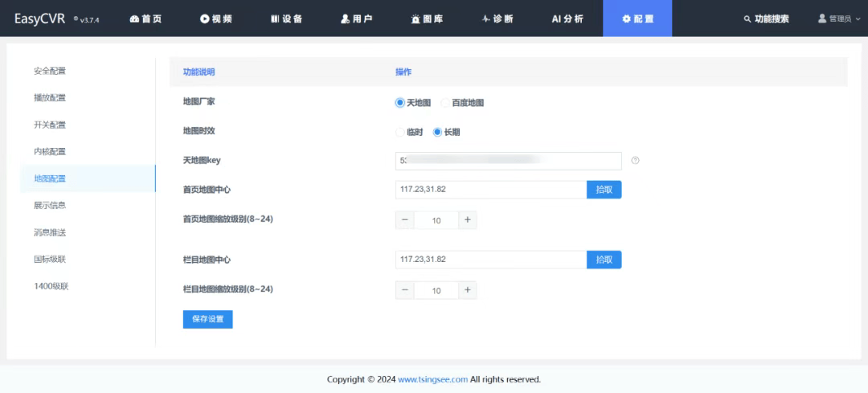Click 拾取 button next to 首页地图中心
868x393 pixels.
point(604,190)
